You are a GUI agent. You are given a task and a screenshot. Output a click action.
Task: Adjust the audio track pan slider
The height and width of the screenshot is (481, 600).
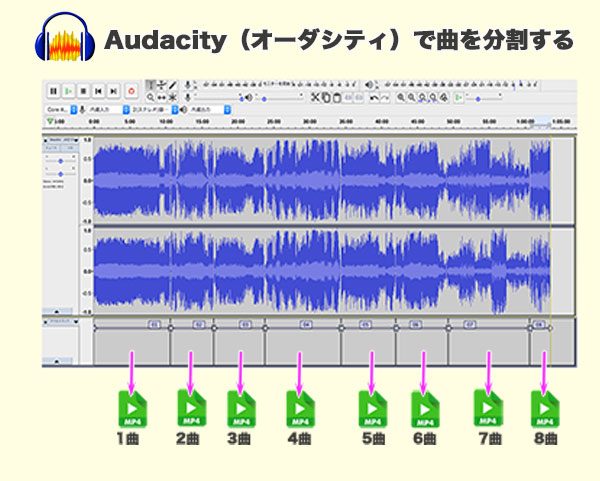[60, 173]
